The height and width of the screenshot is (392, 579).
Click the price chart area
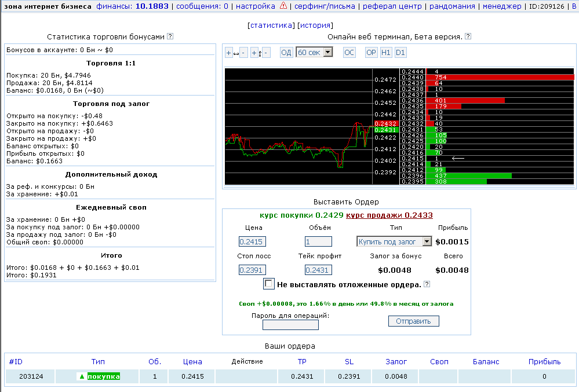pos(298,126)
